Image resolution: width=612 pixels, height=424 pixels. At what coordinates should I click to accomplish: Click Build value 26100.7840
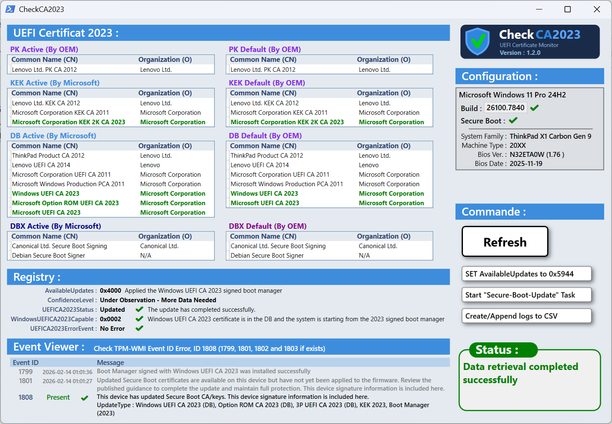click(505, 107)
